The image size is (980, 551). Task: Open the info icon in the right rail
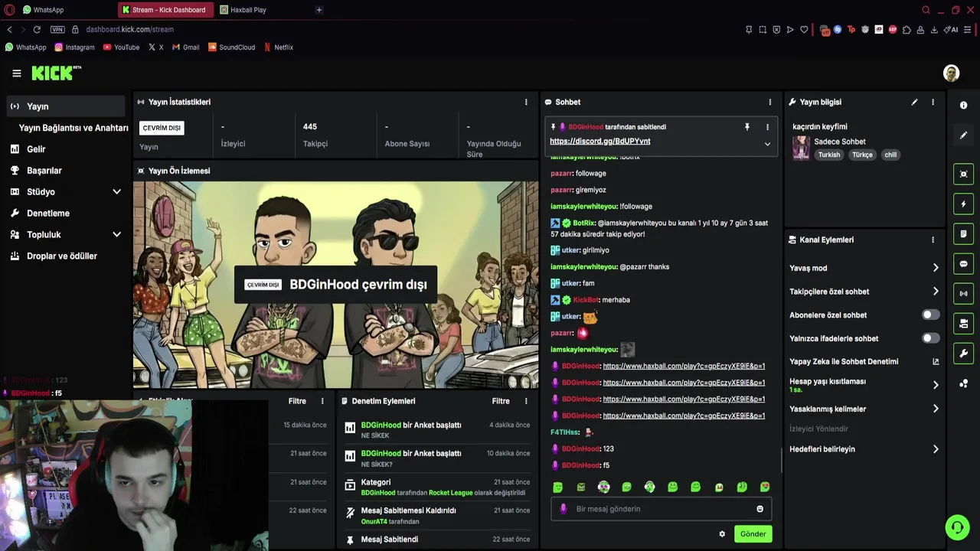pos(963,106)
